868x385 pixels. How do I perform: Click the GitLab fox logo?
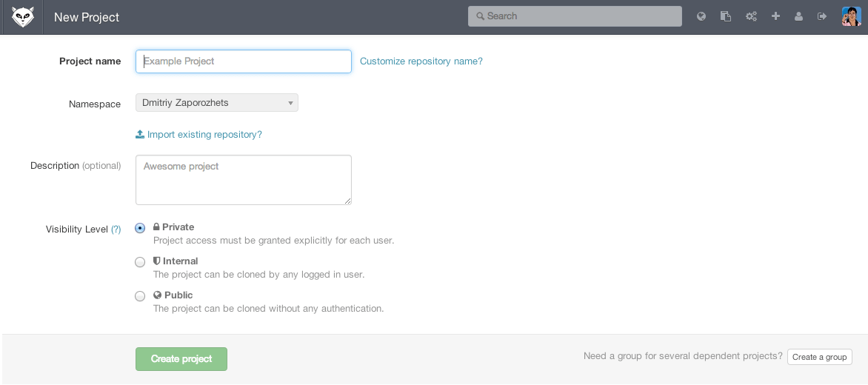(23, 17)
